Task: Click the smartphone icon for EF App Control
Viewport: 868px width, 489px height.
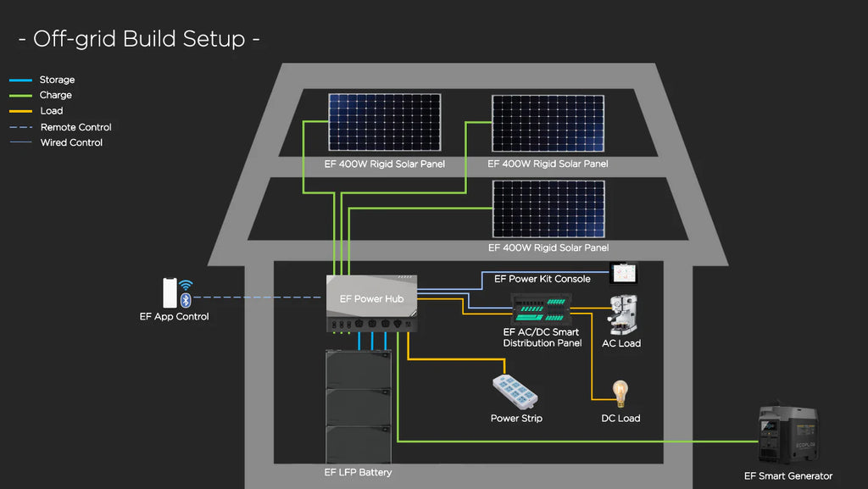Action: pos(170,292)
